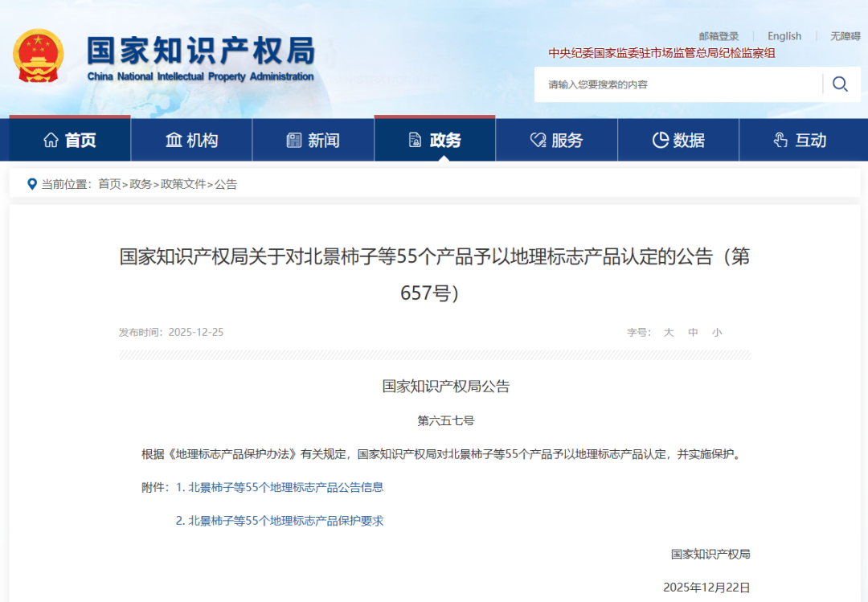868x602 pixels.
Task: Open attachment 1 北景柿子 公告信息
Action: pos(279,487)
